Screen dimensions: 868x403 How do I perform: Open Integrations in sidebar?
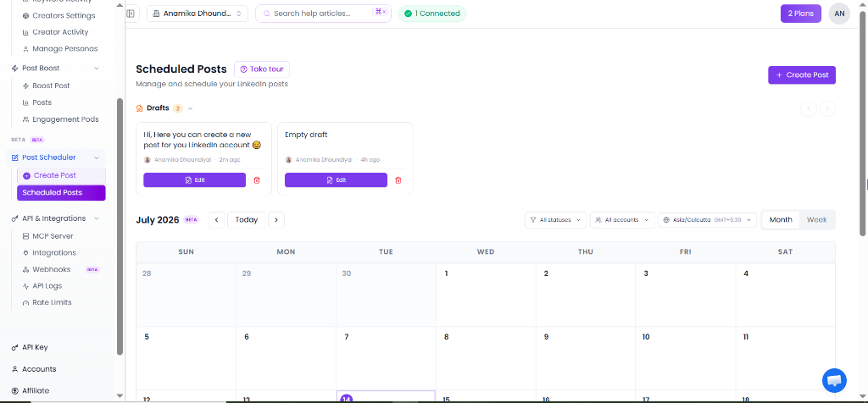(48, 252)
